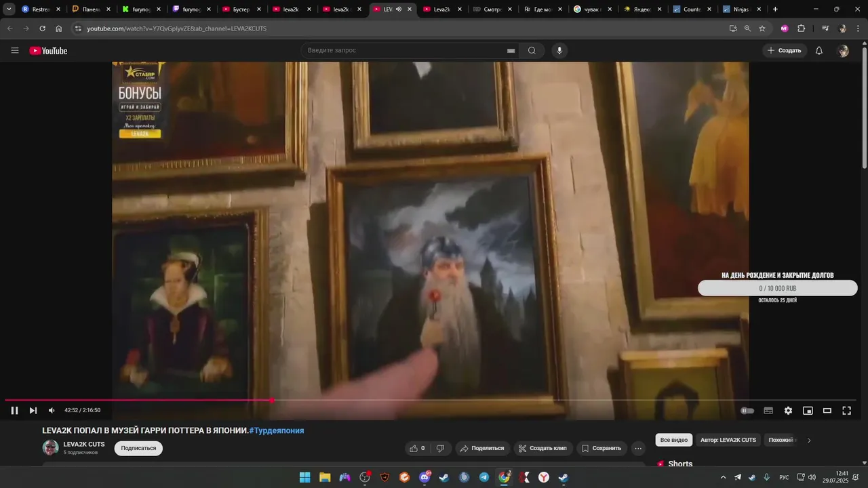Viewport: 868px width, 488px height.
Task: Open the on-screen keyboard in search box
Action: 511,51
